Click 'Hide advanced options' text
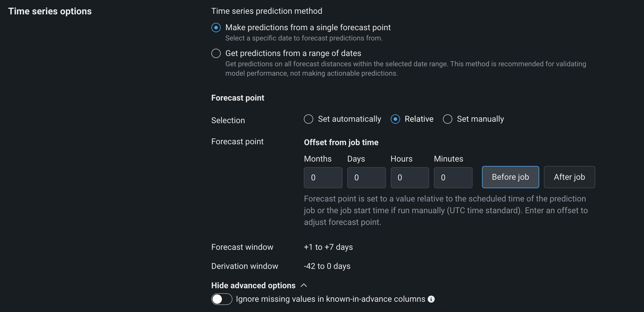Screen dimensions: 644x312 253,285
